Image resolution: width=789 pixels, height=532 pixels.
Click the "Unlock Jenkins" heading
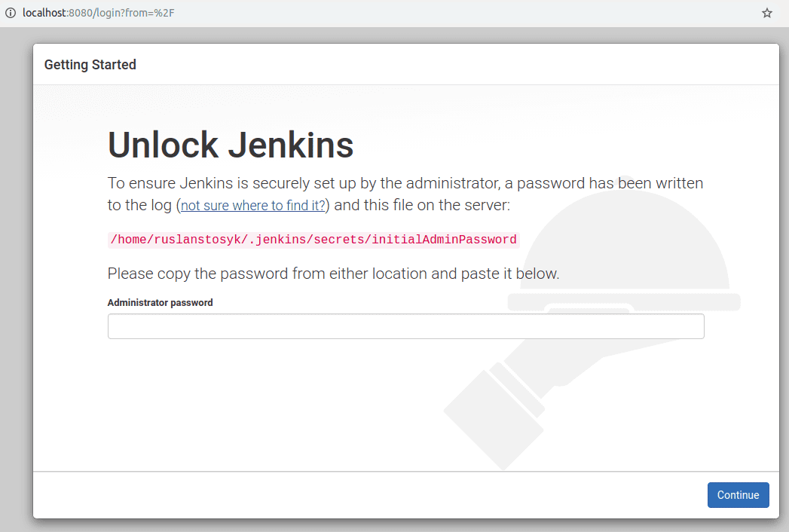[231, 145]
